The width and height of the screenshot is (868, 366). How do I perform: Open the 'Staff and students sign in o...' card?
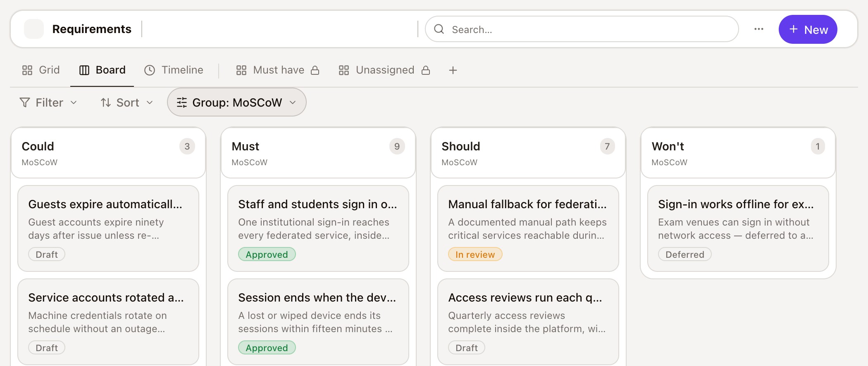[318, 228]
